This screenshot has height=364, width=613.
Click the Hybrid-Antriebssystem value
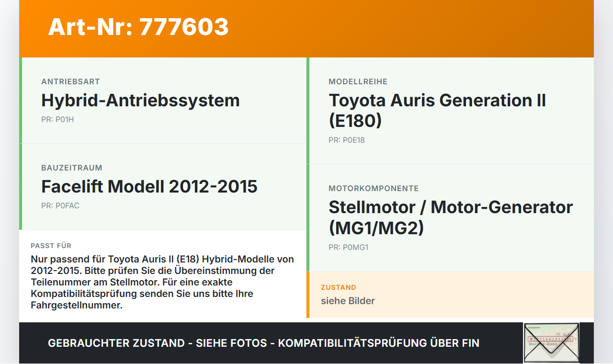[140, 100]
